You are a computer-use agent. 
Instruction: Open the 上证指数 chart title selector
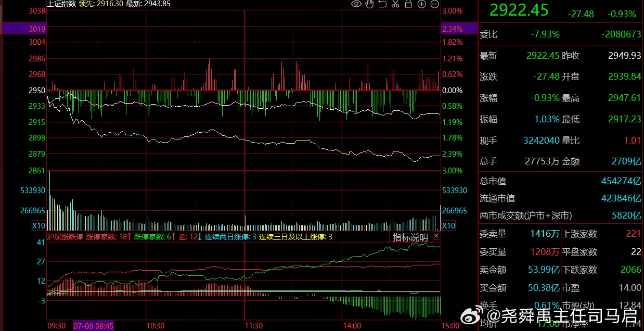(x=61, y=4)
